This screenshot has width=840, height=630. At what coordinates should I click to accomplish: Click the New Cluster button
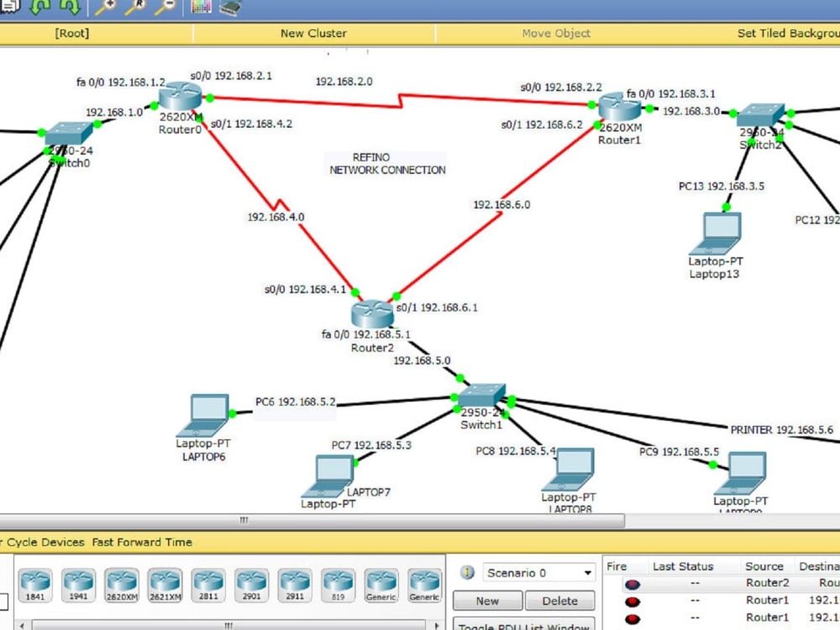(x=312, y=33)
